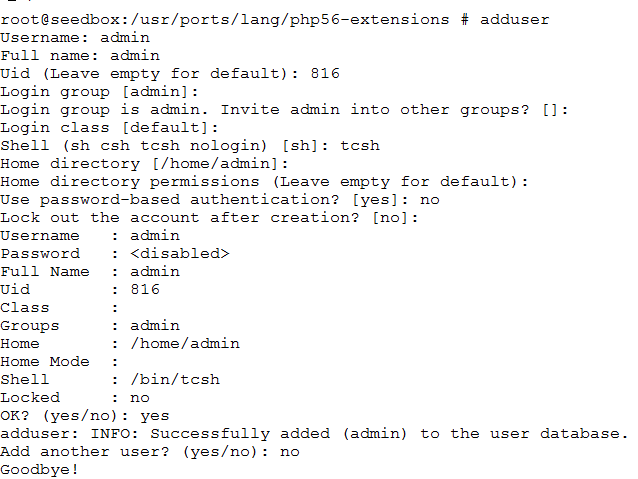Click the Full Name summary row
Screen dimensions: 638x479
click(90, 271)
